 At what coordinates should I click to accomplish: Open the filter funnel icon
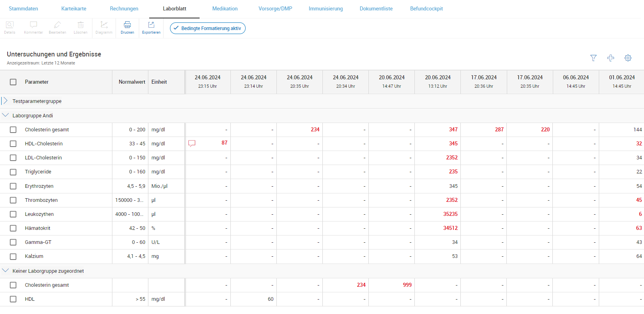pos(593,58)
